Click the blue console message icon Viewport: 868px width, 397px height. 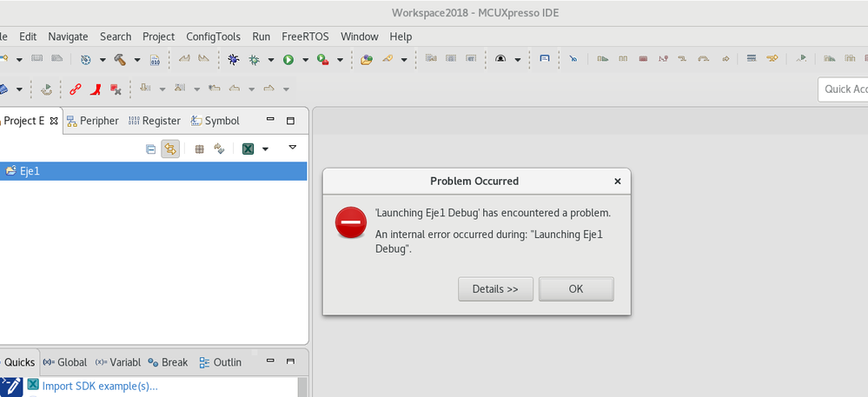coord(544,59)
